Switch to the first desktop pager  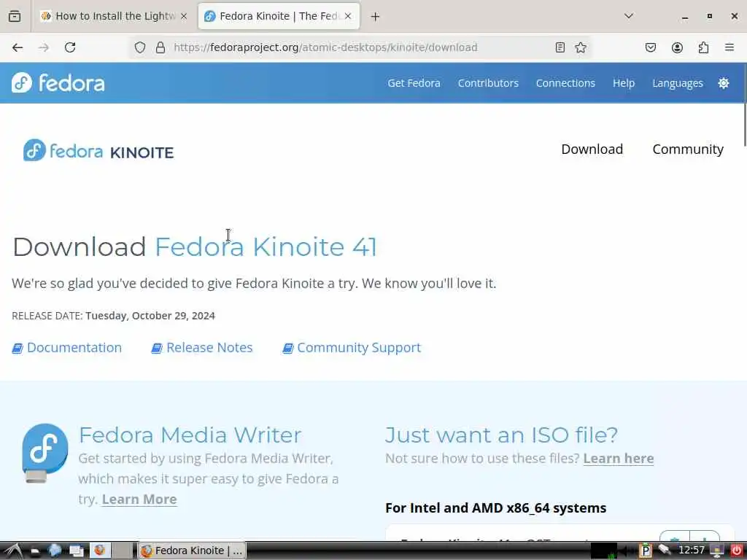[101, 551]
